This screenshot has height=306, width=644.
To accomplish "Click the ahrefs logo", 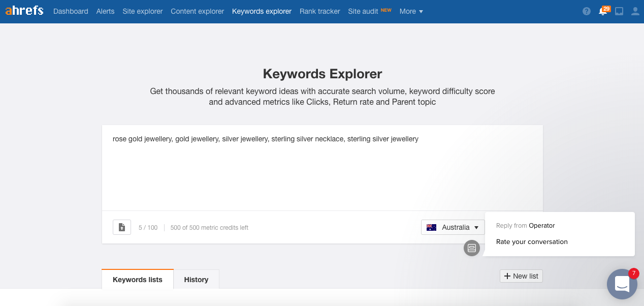I will coord(24,11).
